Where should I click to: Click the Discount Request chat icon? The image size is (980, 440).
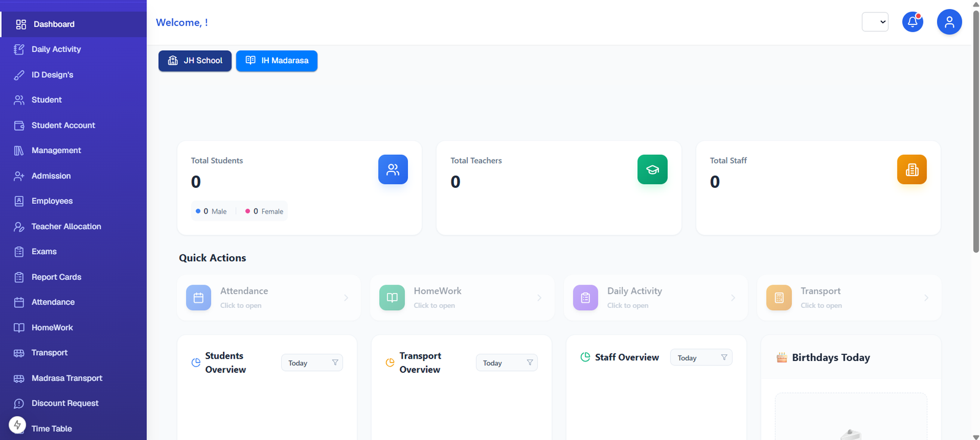pyautogui.click(x=19, y=403)
